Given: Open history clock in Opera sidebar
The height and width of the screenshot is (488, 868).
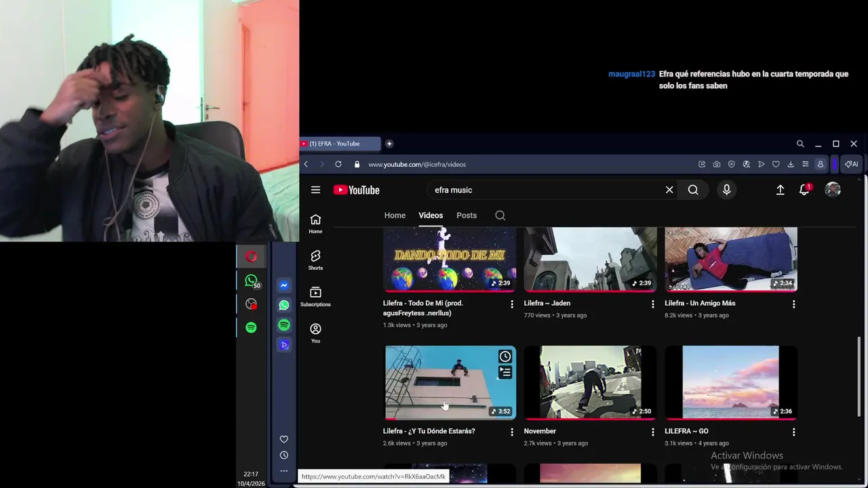Looking at the screenshot, I should pyautogui.click(x=284, y=455).
